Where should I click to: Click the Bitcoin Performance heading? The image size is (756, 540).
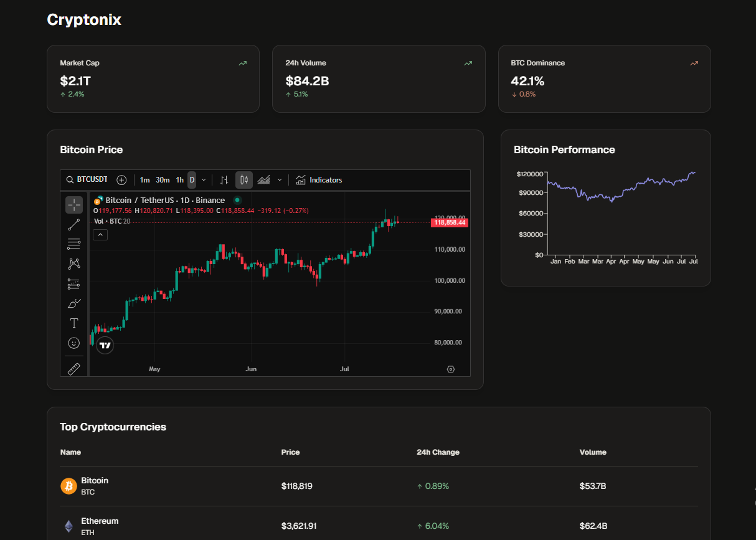tap(564, 149)
